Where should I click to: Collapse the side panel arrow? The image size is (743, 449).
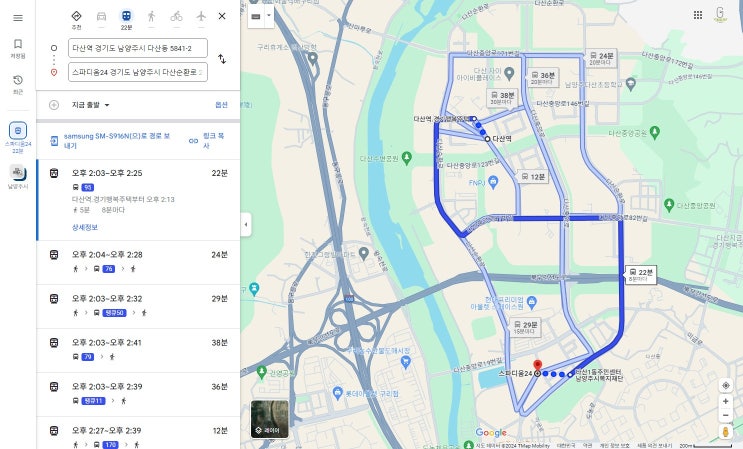click(x=245, y=224)
